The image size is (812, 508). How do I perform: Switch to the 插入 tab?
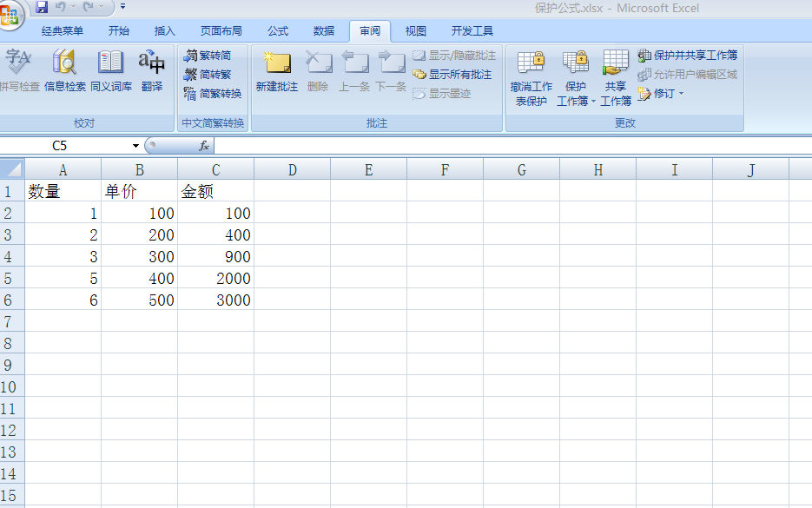165,31
